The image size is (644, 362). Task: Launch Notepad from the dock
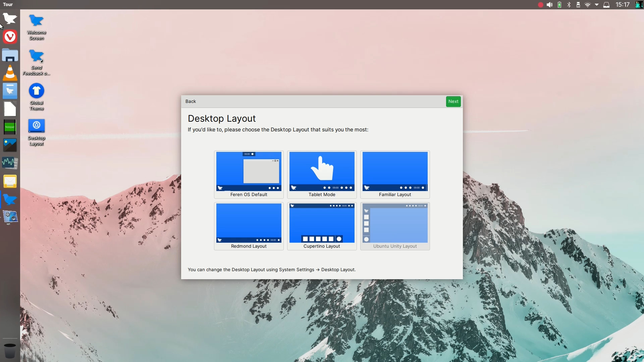tap(10, 127)
